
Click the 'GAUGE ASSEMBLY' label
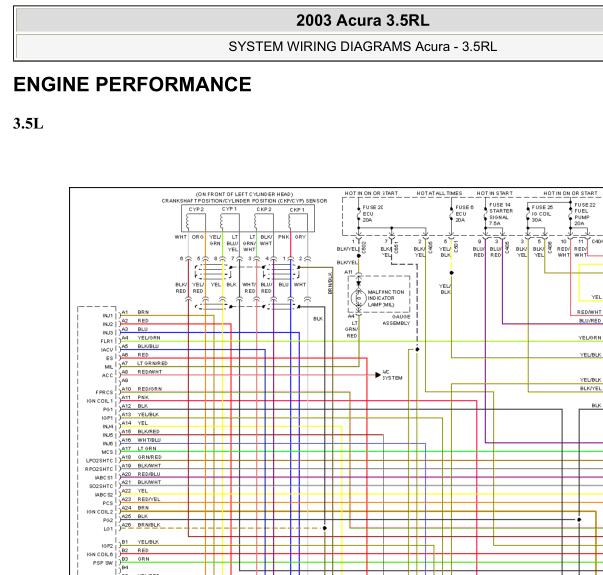396,320
